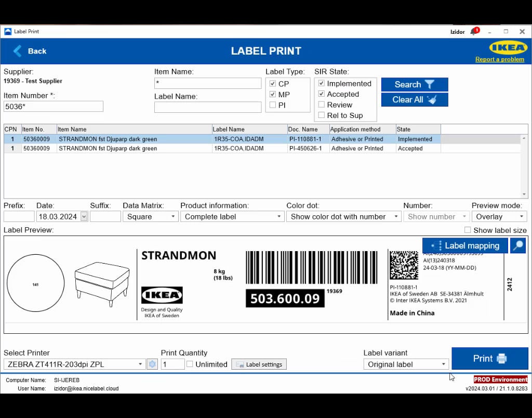Open Label mapping
This screenshot has width=532, height=418.
click(465, 245)
